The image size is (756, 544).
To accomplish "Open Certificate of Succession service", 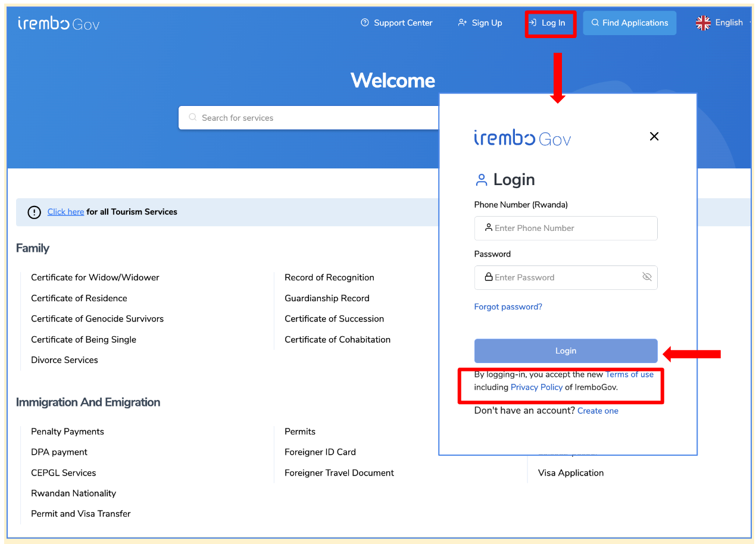I will pos(334,319).
